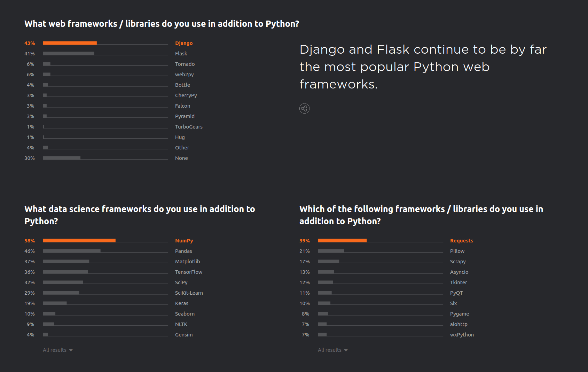Click the web frameworks question heading

(162, 24)
